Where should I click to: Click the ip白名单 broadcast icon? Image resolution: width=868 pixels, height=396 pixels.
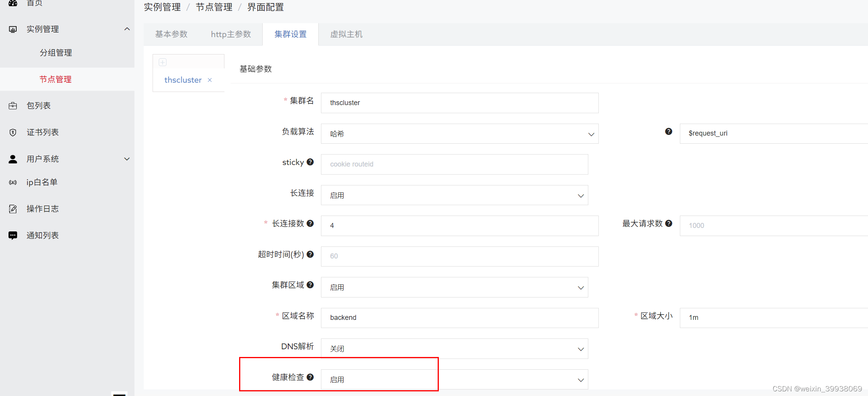pyautogui.click(x=13, y=182)
